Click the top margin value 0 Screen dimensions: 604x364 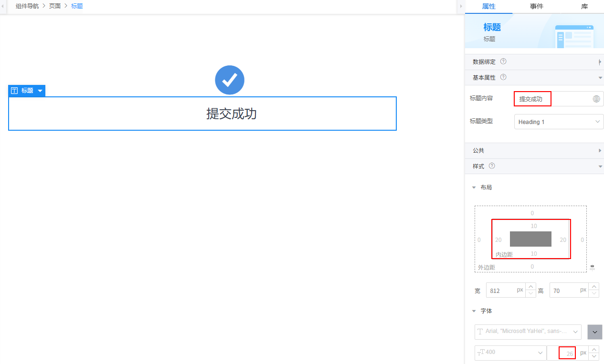[x=532, y=213]
